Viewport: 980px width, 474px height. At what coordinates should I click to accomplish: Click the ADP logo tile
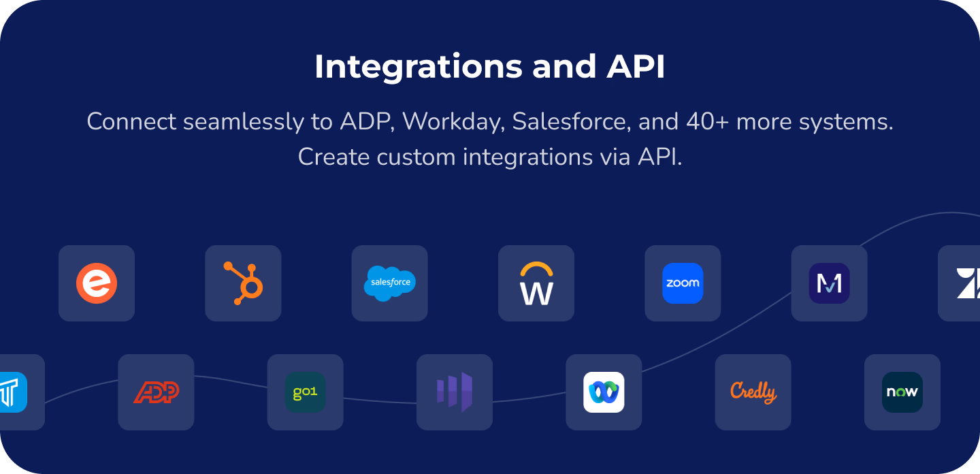click(156, 392)
